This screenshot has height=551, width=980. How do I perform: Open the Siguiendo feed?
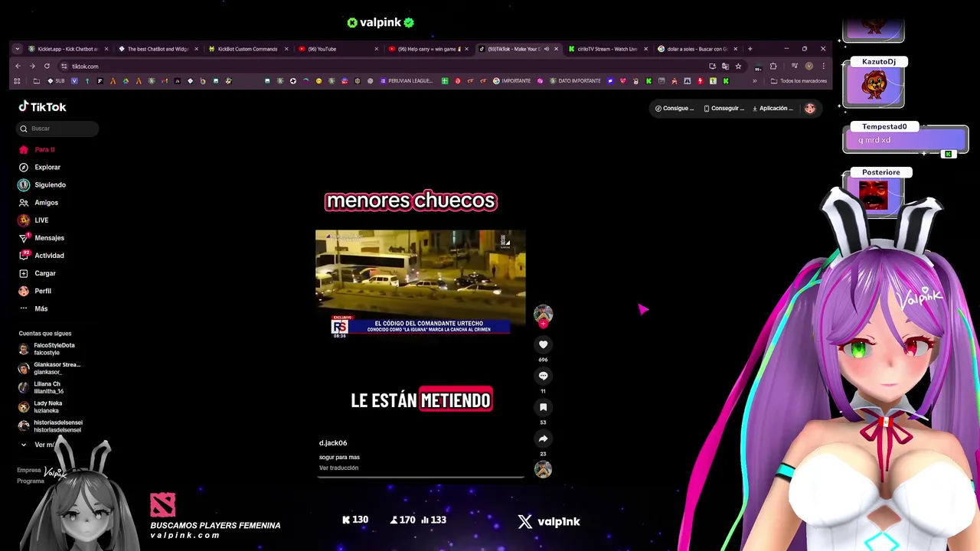pos(43,184)
